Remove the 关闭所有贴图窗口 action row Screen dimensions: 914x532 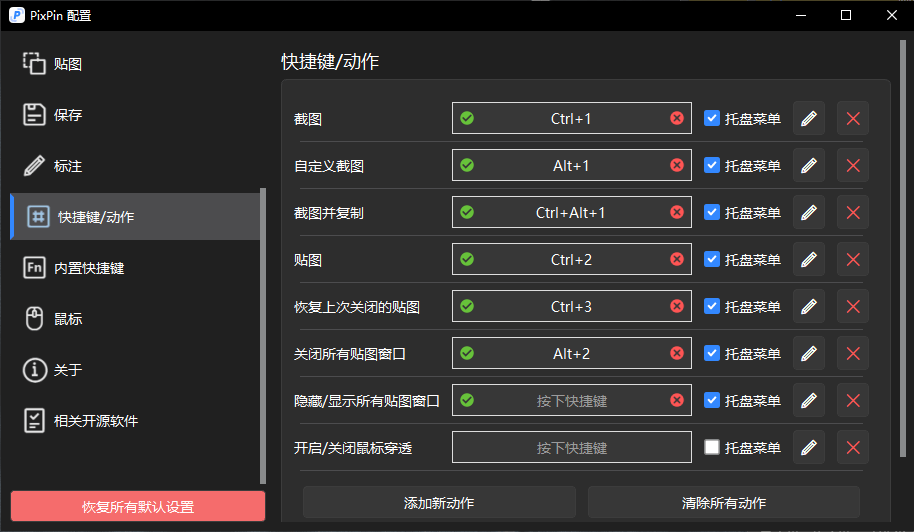[x=853, y=353]
